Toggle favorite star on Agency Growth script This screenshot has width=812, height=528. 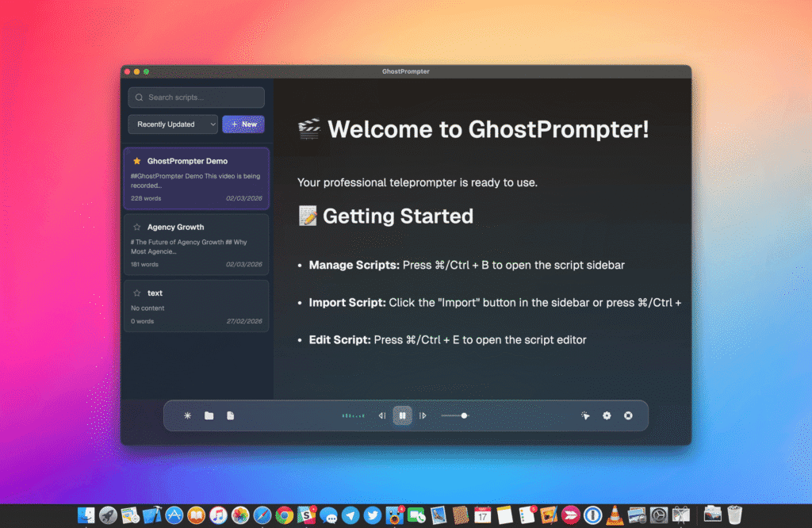click(136, 227)
